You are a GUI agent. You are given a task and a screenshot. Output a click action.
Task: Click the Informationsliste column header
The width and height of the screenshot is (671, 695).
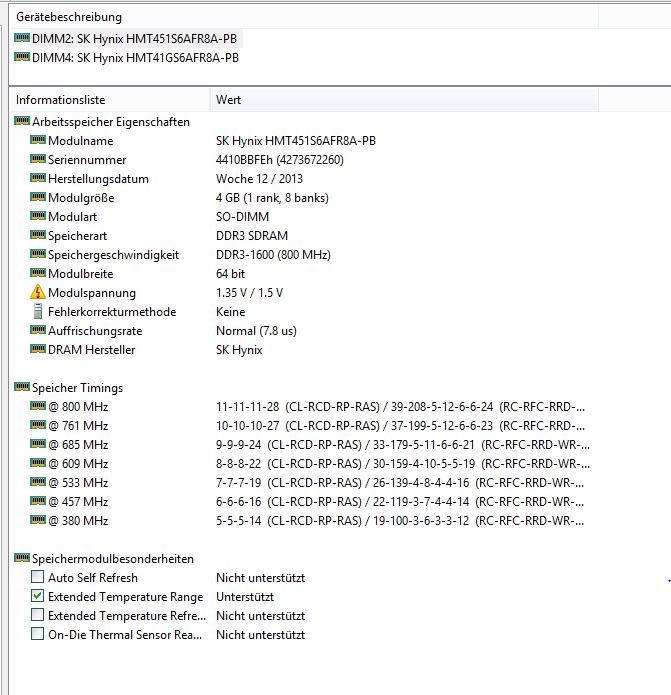click(x=109, y=100)
